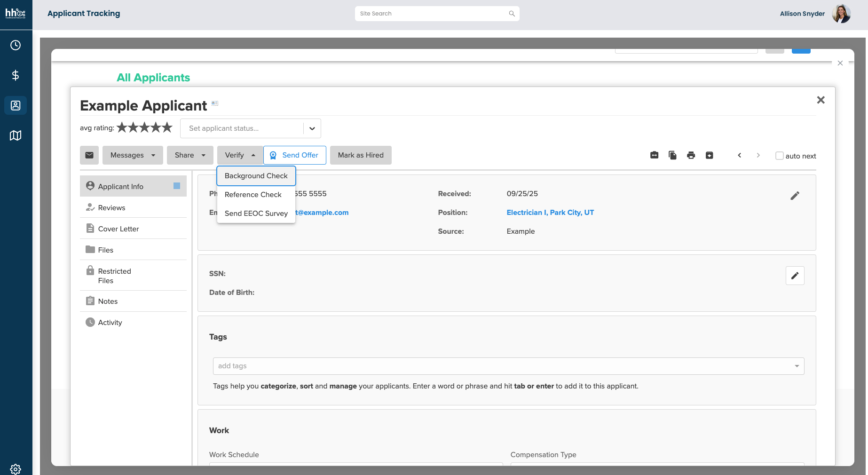Expand the Share dropdown button
868x475 pixels.
(x=190, y=155)
